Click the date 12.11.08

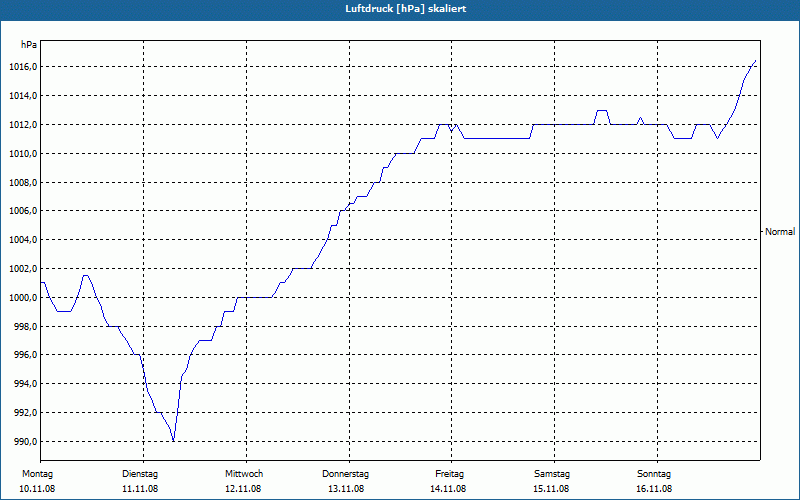pyautogui.click(x=243, y=489)
